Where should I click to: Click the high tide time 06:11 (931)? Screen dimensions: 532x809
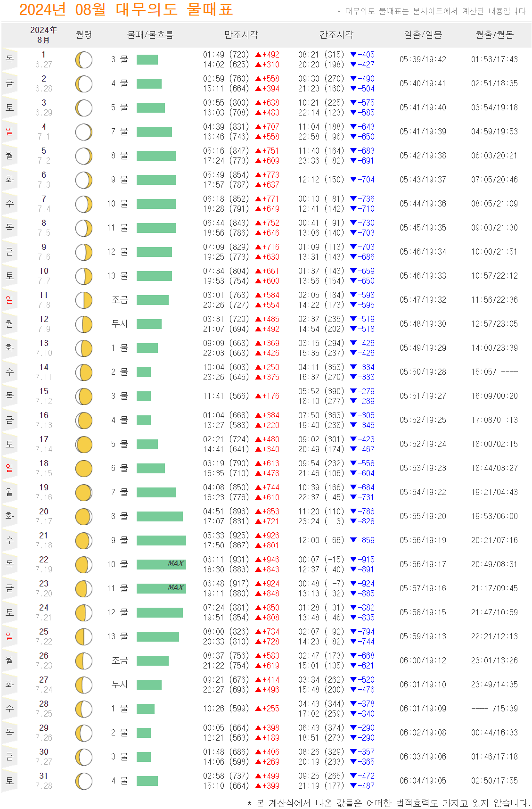226,560
